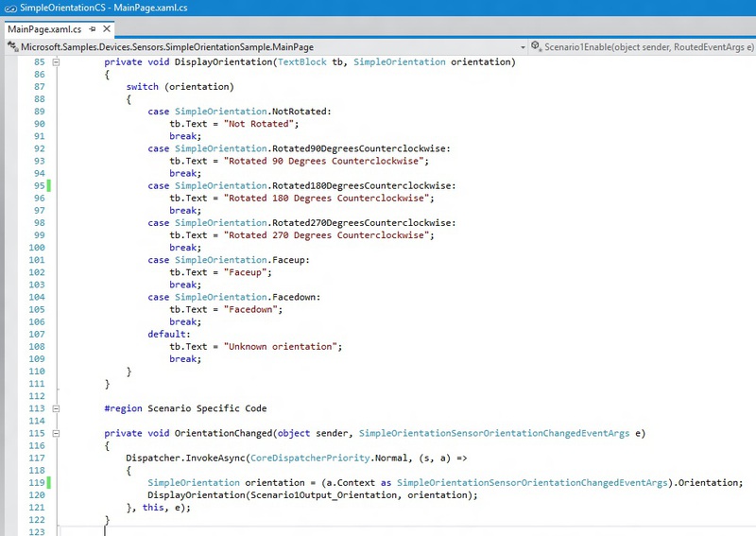The height and width of the screenshot is (536, 756).
Task: Click Scenario1Output_Orientation argument on line 120
Action: tap(323, 495)
